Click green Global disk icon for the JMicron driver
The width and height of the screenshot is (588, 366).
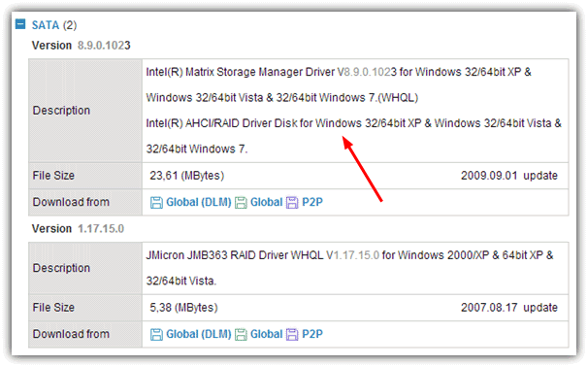click(241, 334)
